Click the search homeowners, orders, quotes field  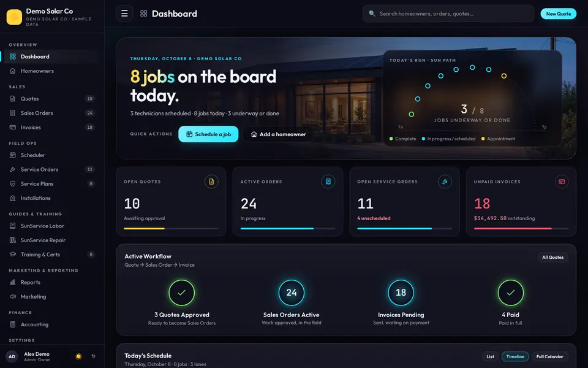pyautogui.click(x=448, y=14)
